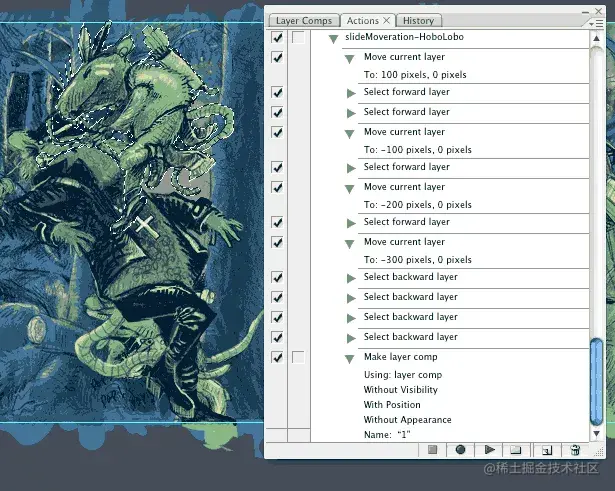Click the round Begin recording button
Viewport: 615px width, 491px height.
[x=460, y=449]
